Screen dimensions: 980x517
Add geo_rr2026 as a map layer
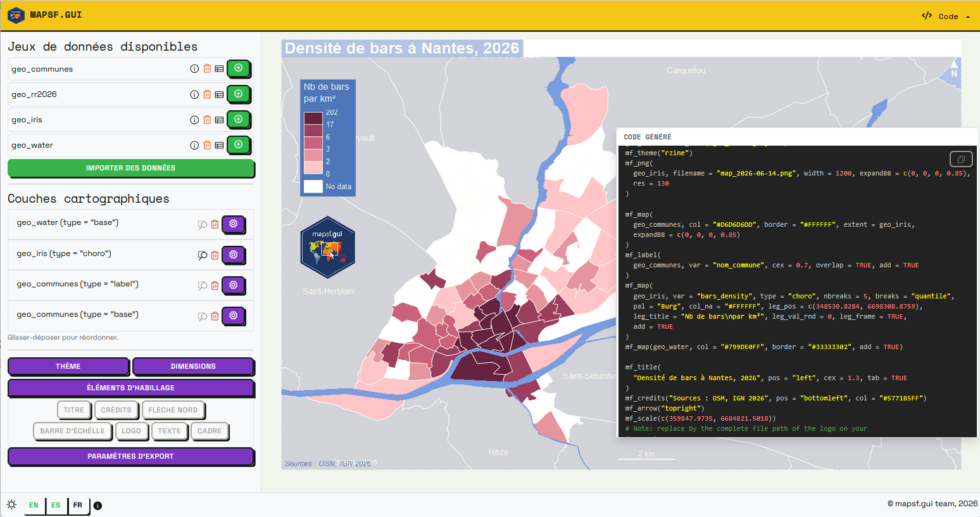pyautogui.click(x=239, y=93)
